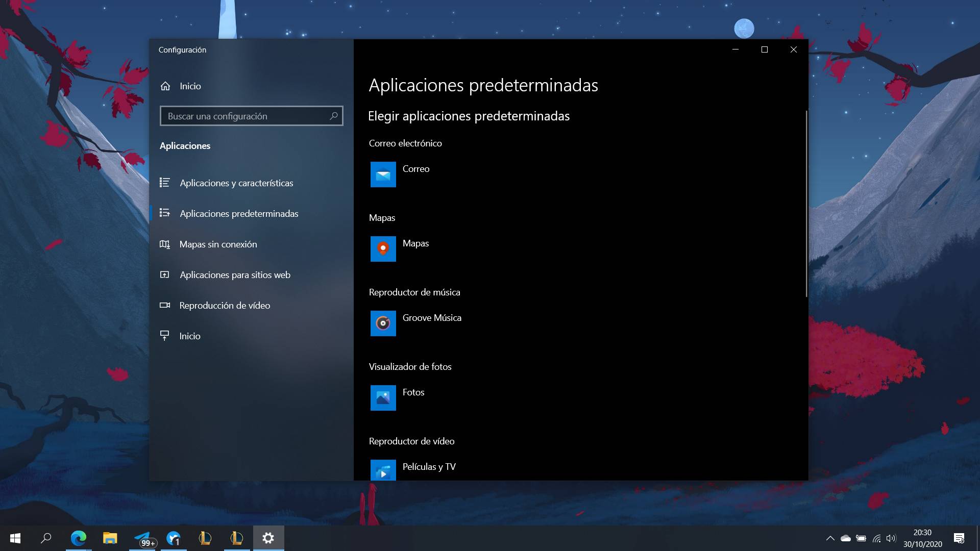Viewport: 980px width, 551px height.
Task: Click the OneDrive cloud icon in the tray
Action: point(845,538)
